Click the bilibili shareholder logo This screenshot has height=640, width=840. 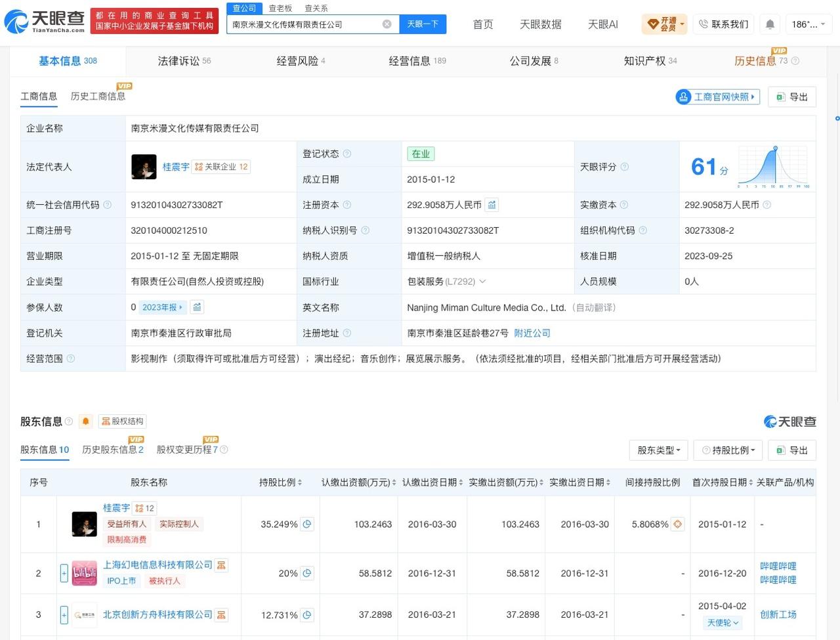click(84, 573)
